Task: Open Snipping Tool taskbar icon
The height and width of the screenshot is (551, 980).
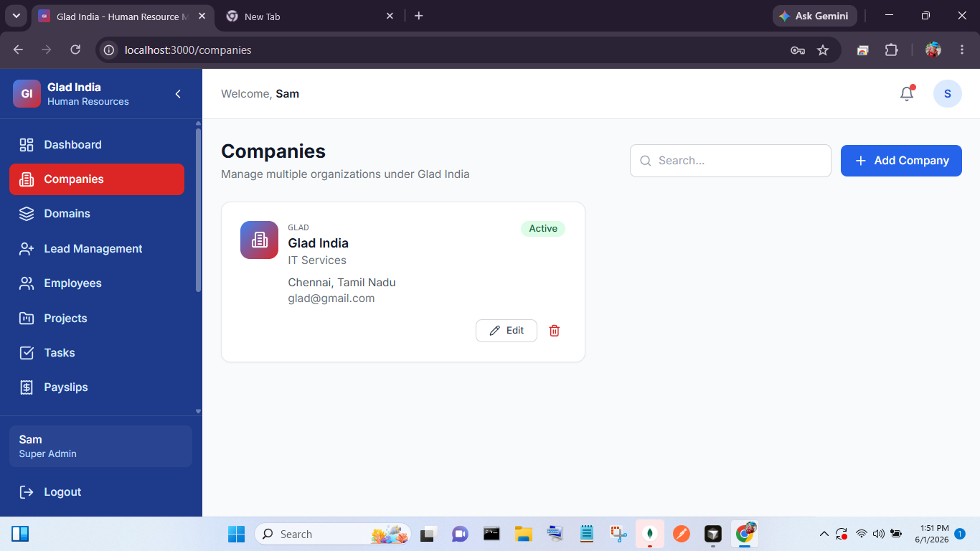Action: [618, 534]
